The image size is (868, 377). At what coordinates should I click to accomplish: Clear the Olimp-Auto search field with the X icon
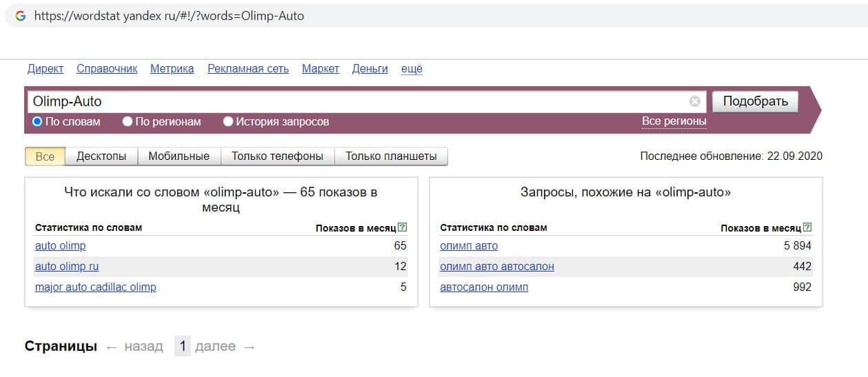point(694,101)
